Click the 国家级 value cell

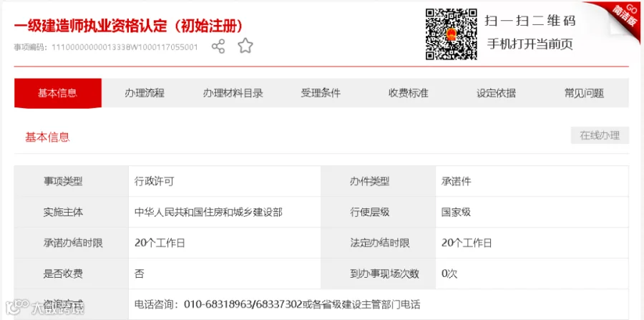532,212
